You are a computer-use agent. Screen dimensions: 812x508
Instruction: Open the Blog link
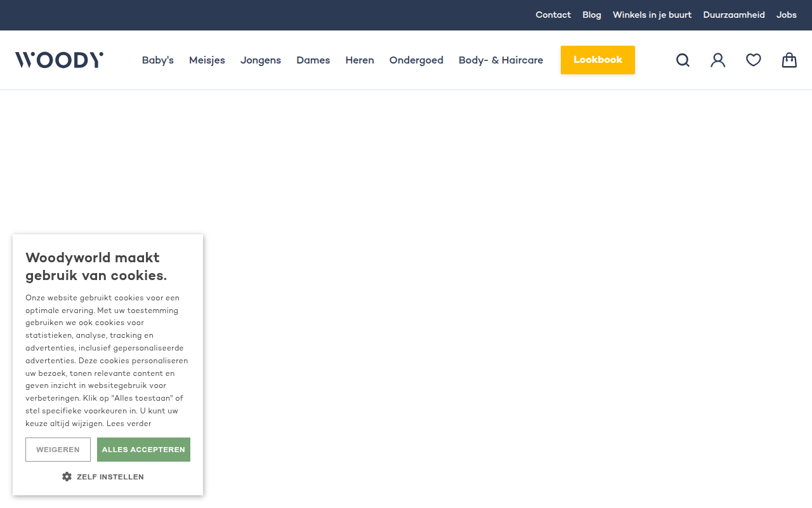point(592,15)
